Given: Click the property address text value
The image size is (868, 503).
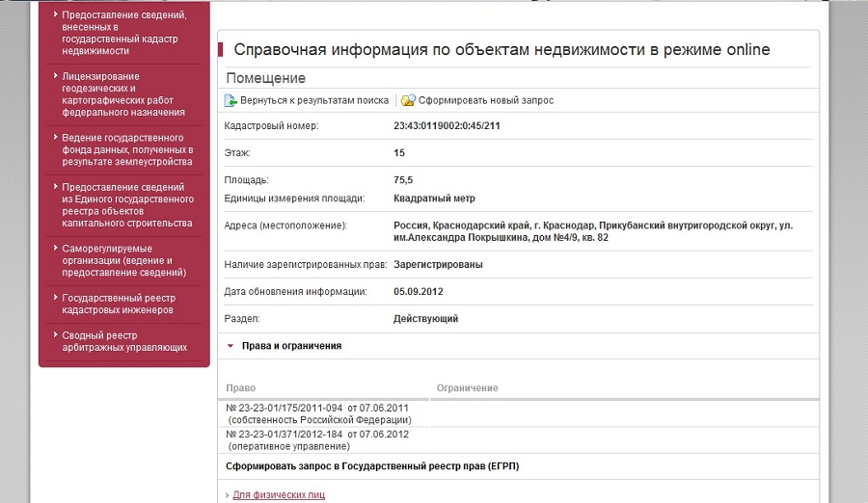Looking at the screenshot, I should coord(592,231).
